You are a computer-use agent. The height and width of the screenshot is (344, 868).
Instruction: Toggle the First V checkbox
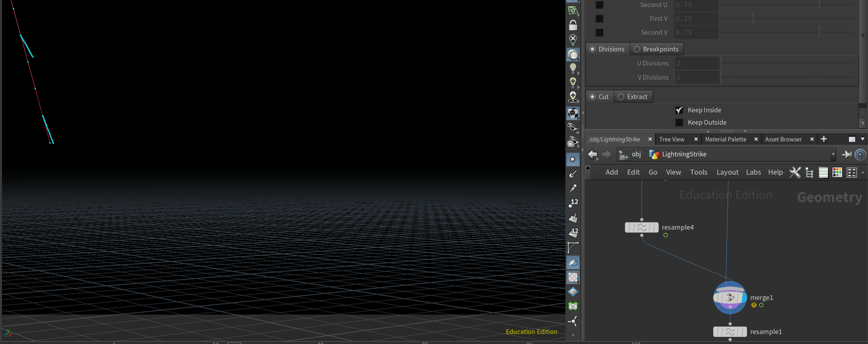[599, 19]
